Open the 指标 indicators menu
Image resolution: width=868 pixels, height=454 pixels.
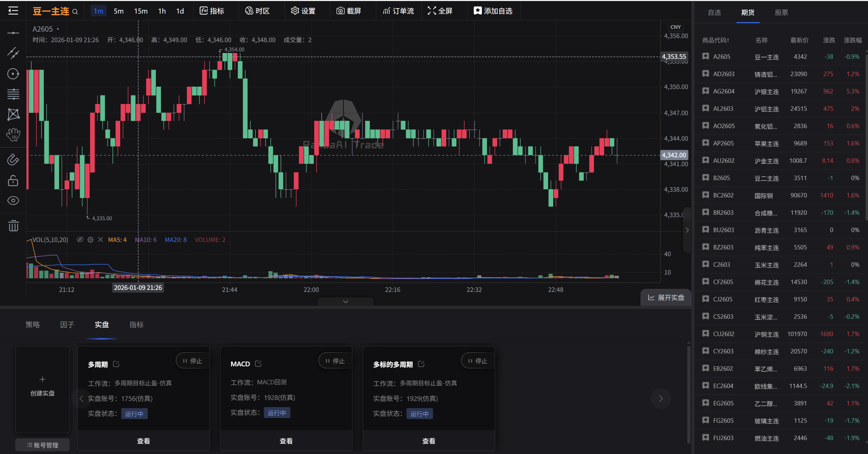click(x=212, y=11)
